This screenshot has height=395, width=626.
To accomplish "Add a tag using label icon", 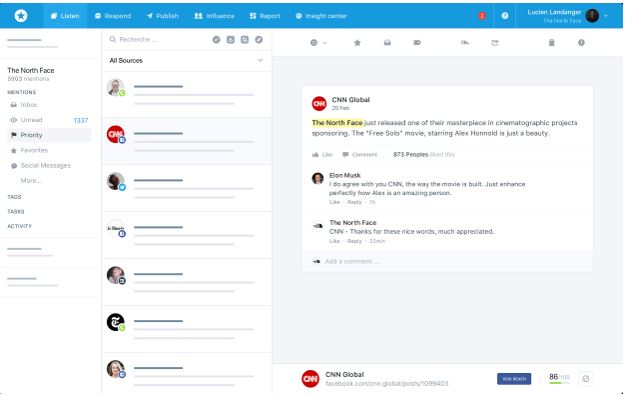I will point(417,43).
